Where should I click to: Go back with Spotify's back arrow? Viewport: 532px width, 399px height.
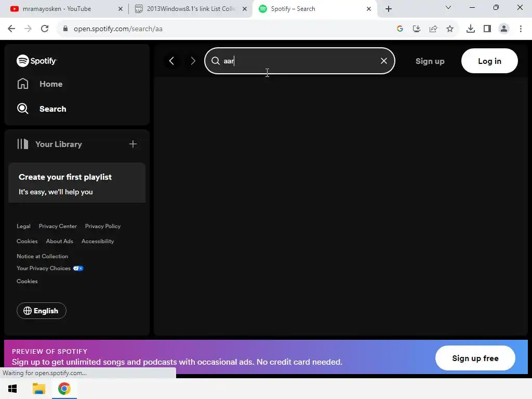(x=171, y=61)
